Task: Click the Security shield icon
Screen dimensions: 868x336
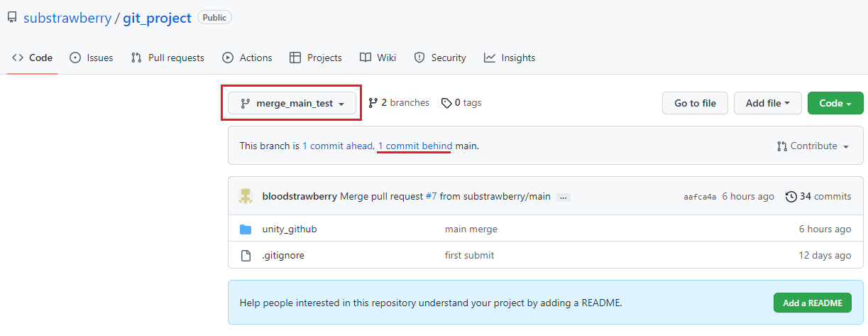Action: (419, 58)
